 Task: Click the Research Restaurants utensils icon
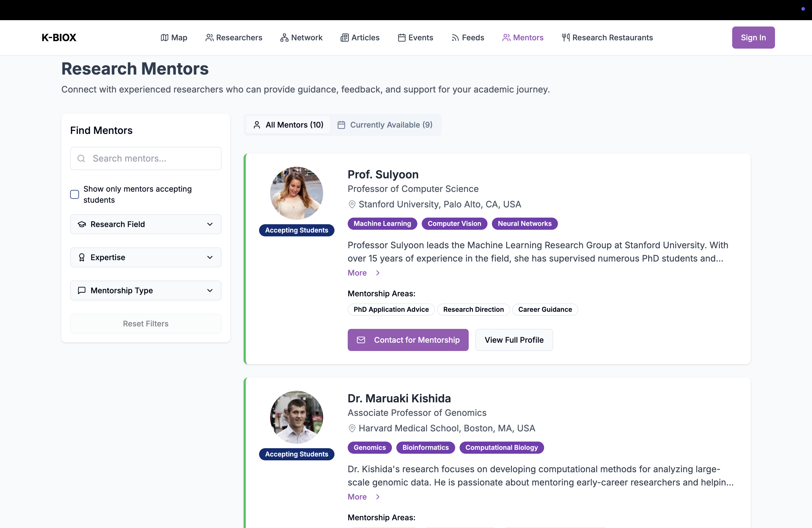pyautogui.click(x=565, y=38)
